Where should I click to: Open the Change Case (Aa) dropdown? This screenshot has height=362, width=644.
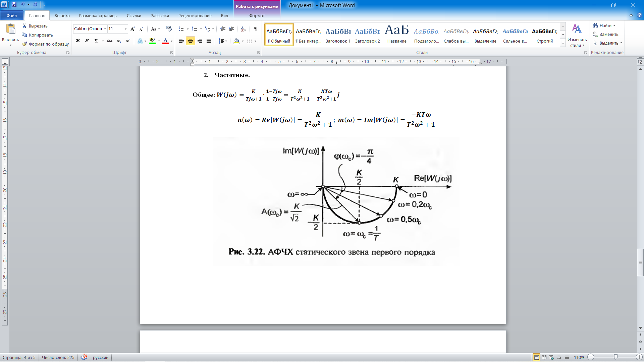(155, 29)
